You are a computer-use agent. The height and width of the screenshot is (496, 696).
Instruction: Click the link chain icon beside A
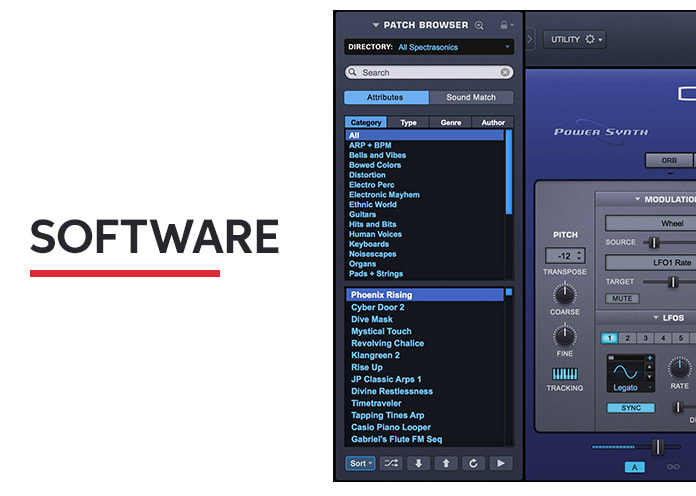(x=673, y=467)
